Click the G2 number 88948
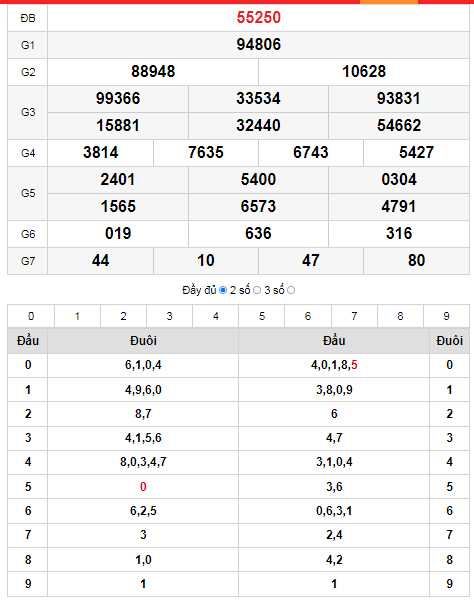474x601 pixels. click(x=153, y=72)
